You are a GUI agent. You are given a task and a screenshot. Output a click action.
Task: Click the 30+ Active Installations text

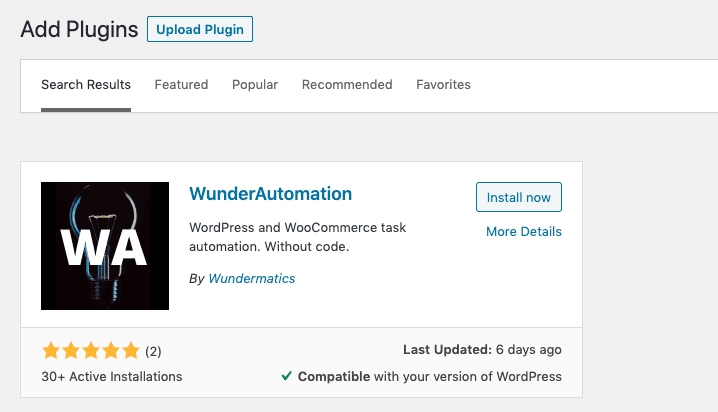pos(112,377)
